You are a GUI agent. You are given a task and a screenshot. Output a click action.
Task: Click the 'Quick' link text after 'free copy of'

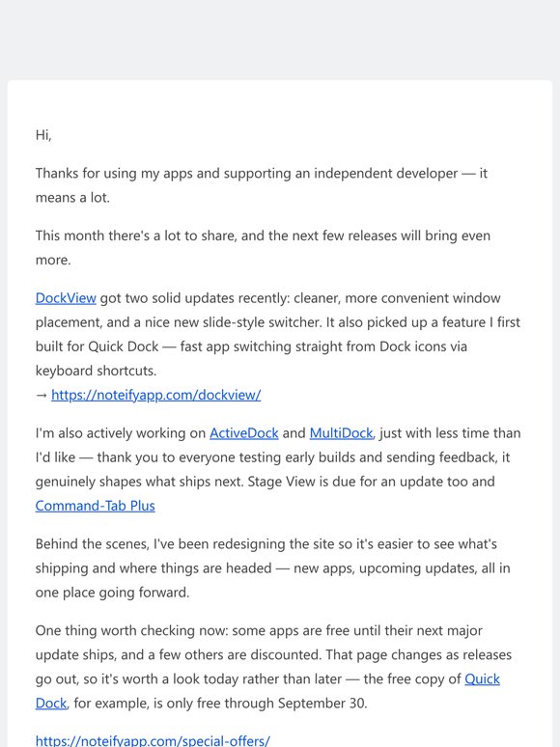tap(483, 678)
